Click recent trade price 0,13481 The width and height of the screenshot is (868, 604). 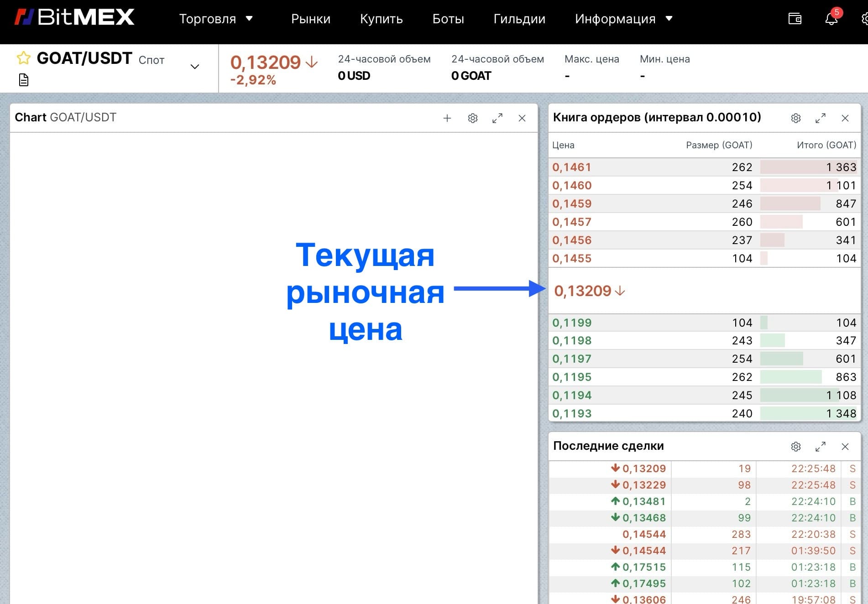tap(644, 501)
